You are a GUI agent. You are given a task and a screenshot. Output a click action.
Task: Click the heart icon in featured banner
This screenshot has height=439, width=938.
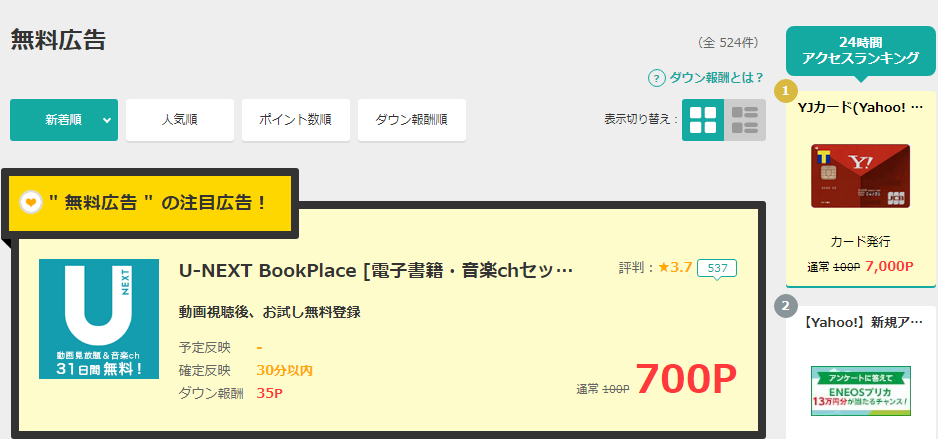[x=31, y=203]
